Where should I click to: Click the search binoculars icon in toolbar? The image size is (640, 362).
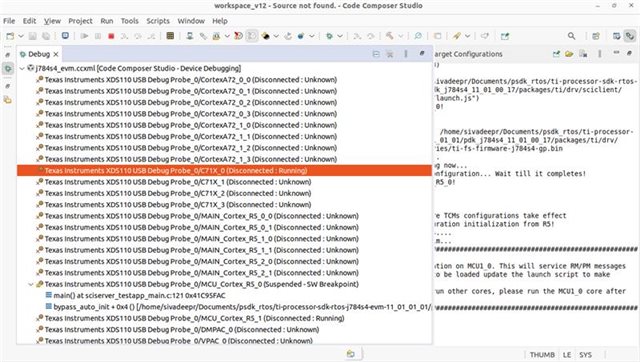click(418, 36)
